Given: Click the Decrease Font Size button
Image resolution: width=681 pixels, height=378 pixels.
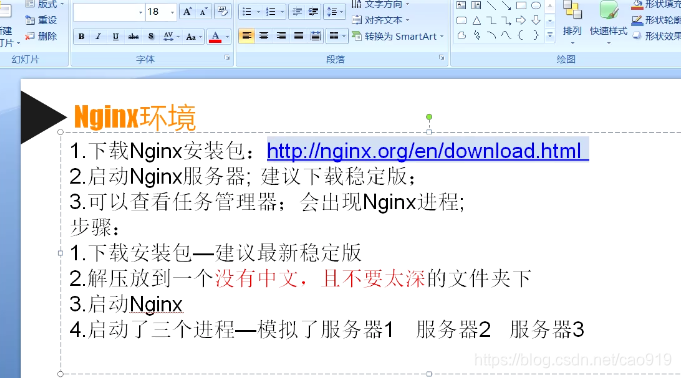Looking at the screenshot, I should 204,12.
